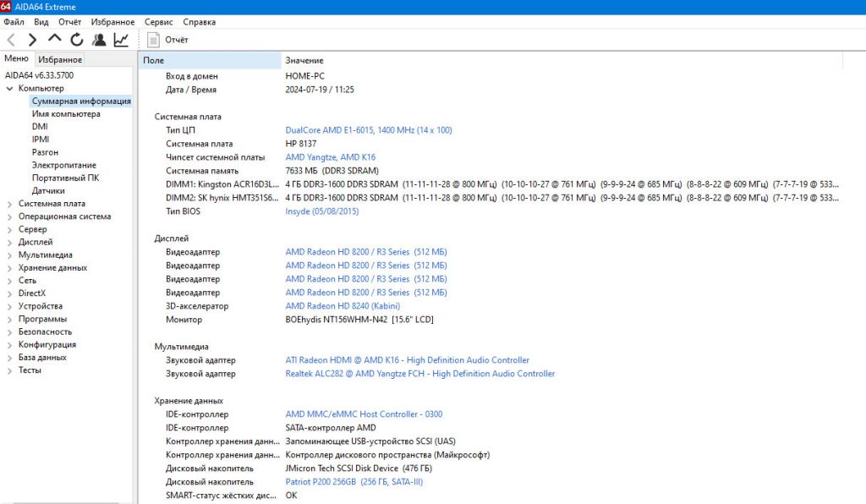Select Датчики in the tree

pyautogui.click(x=48, y=191)
